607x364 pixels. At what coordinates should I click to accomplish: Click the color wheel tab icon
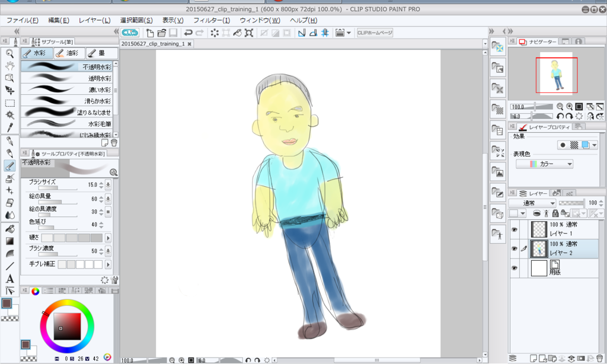(x=35, y=291)
